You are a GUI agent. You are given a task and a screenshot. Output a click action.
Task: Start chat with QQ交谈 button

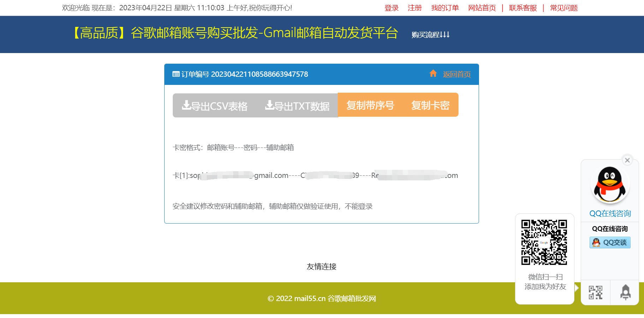coord(610,243)
